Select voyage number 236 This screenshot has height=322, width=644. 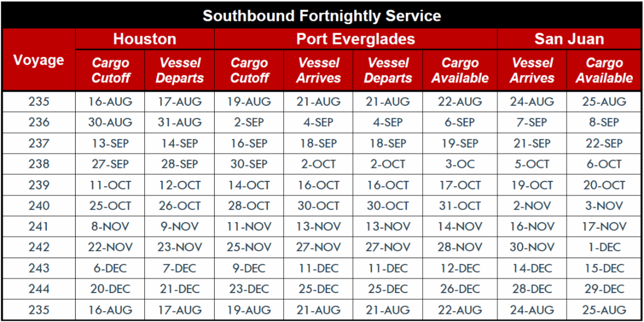click(39, 122)
